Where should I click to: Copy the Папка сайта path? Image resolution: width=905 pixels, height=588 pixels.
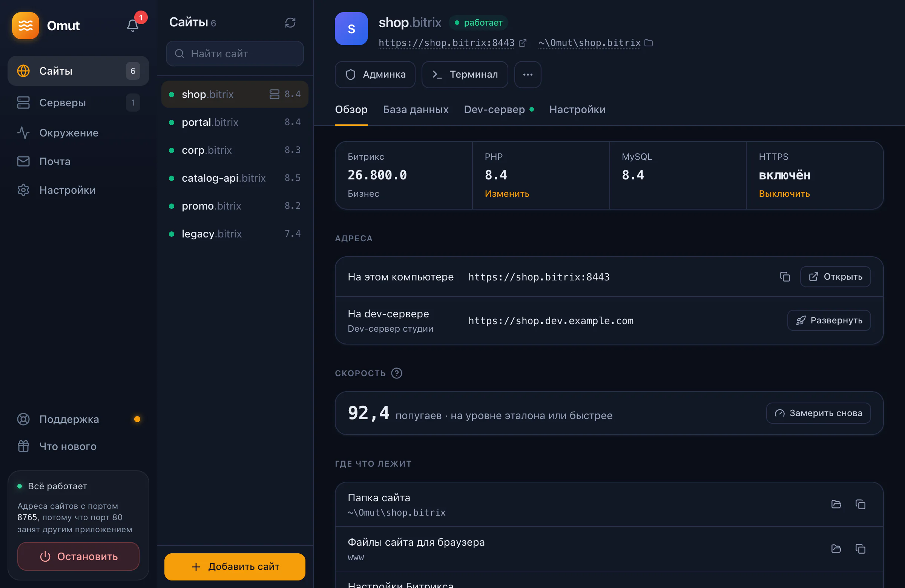click(x=860, y=504)
